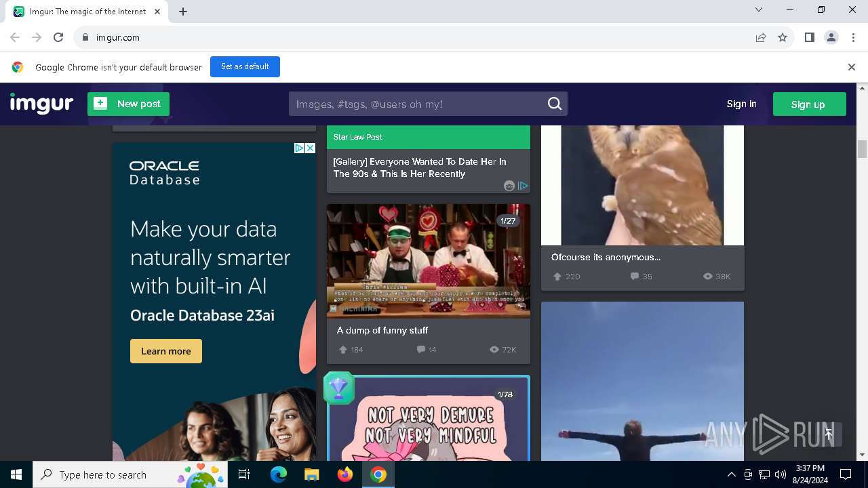Image resolution: width=868 pixels, height=488 pixels.
Task: Reload the page
Action: pyautogui.click(x=58, y=37)
